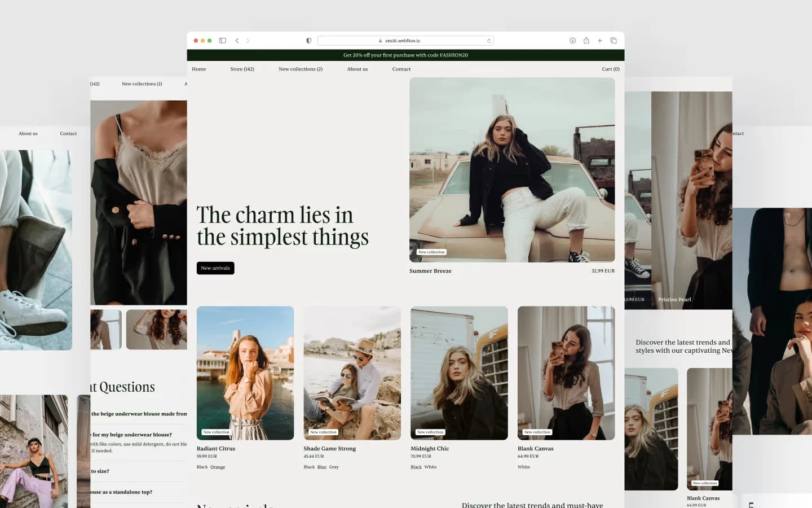Click the vestit.webflow.io address bar
The image size is (812, 508).
[405, 41]
